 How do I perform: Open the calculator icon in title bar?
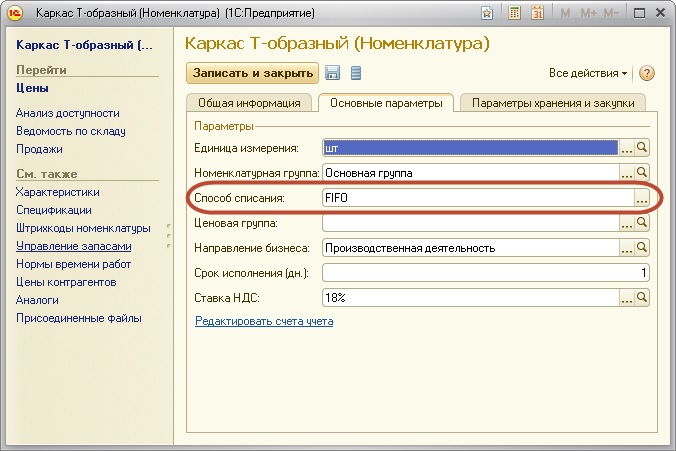[514, 13]
